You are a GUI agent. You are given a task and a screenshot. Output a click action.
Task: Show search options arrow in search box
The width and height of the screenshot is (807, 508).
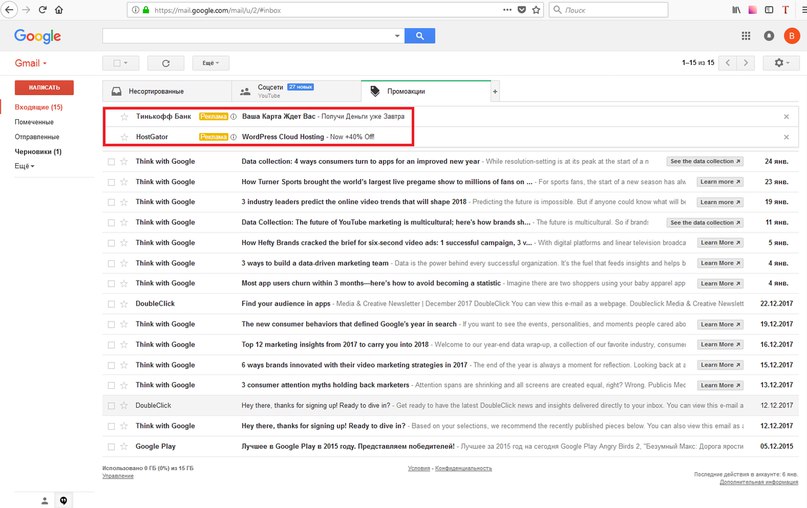pyautogui.click(x=397, y=36)
